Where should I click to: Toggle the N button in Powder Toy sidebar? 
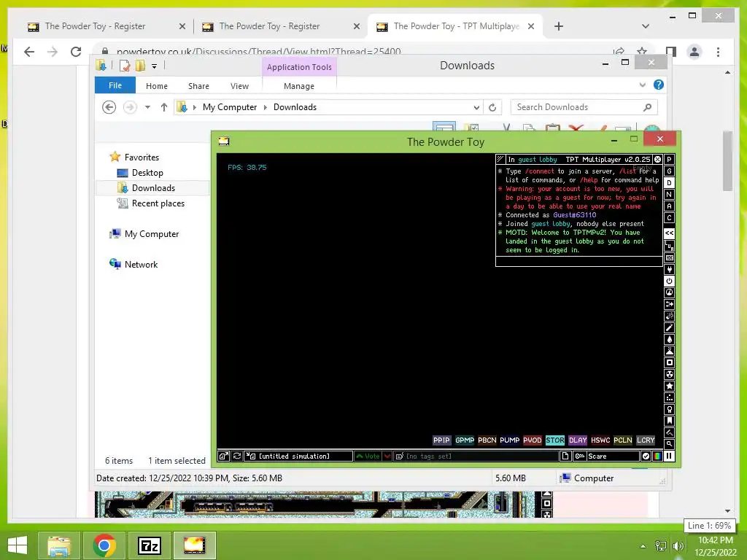tap(669, 194)
